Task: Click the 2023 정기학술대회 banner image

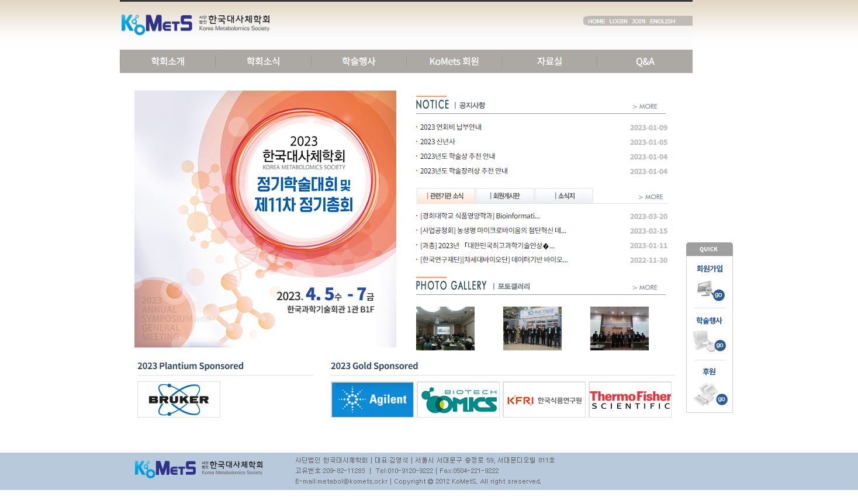Action: click(x=265, y=219)
